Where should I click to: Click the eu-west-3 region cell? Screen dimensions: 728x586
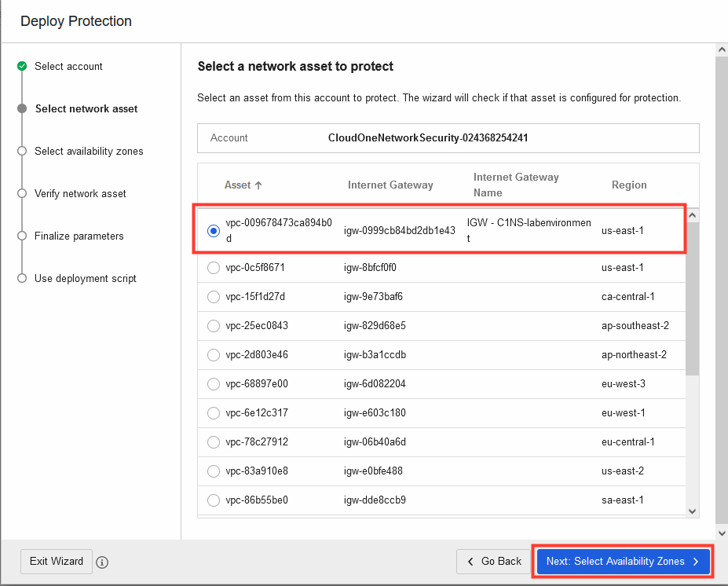tap(623, 384)
